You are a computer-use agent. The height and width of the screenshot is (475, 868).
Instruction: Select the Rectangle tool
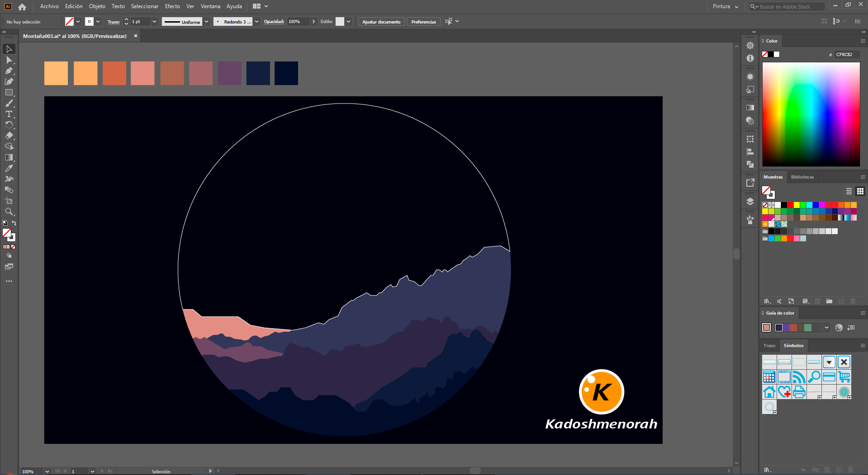[x=9, y=92]
